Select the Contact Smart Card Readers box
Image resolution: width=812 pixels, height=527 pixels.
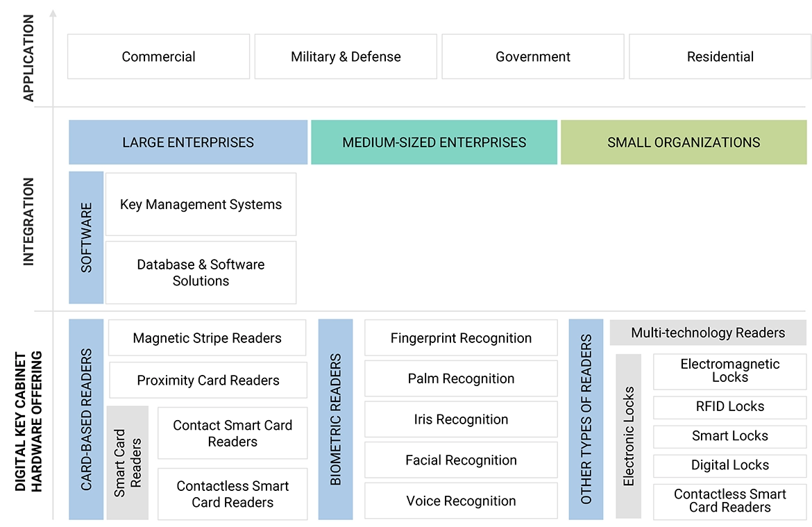232,433
